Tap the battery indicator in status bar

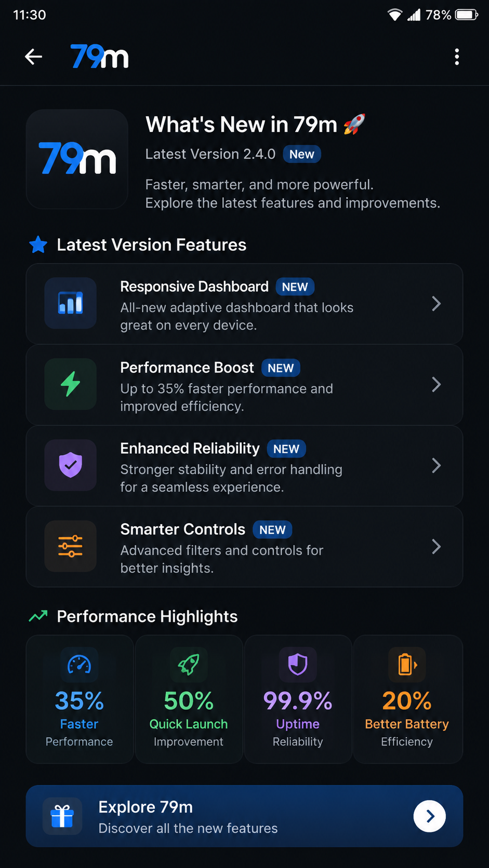(467, 15)
